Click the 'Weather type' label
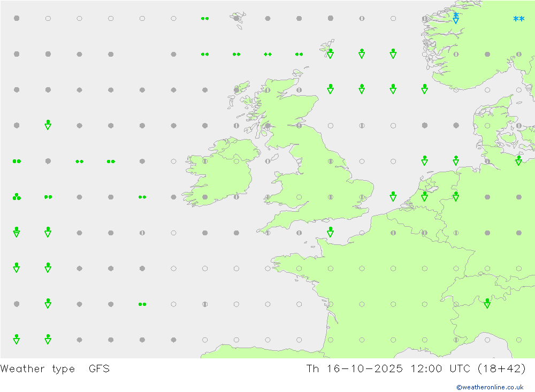The width and height of the screenshot is (535, 392). tap(37, 368)
